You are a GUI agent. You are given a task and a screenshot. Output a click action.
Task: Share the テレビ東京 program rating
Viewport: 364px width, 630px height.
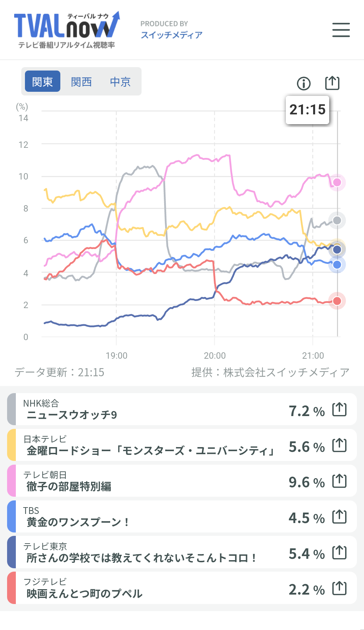[x=339, y=553]
